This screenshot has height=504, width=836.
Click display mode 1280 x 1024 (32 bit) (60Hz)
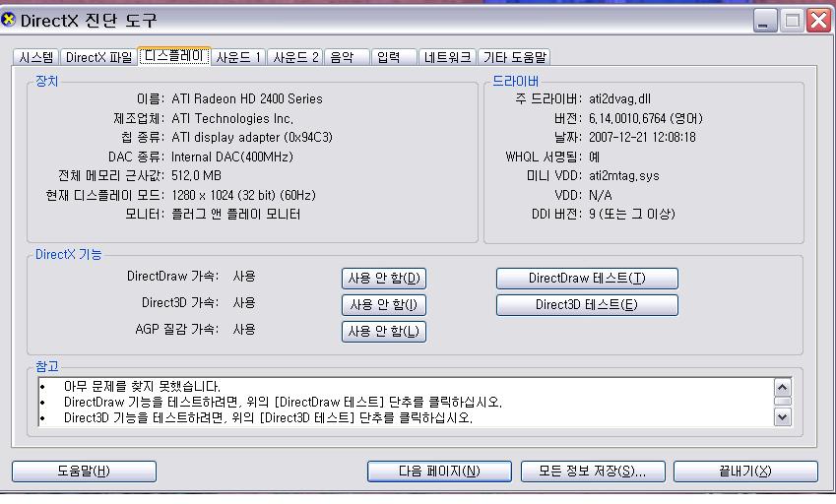(x=243, y=195)
